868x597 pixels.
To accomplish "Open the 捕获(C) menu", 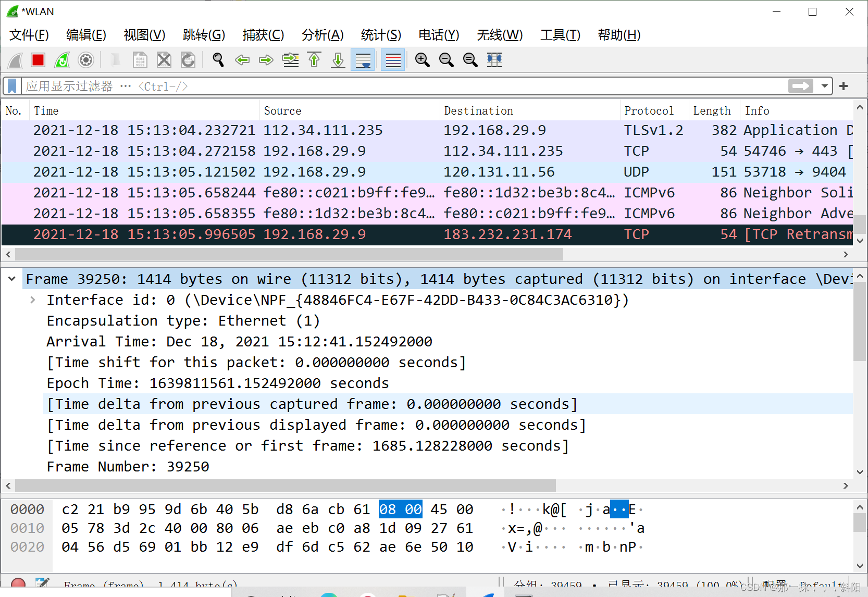I will coord(263,35).
